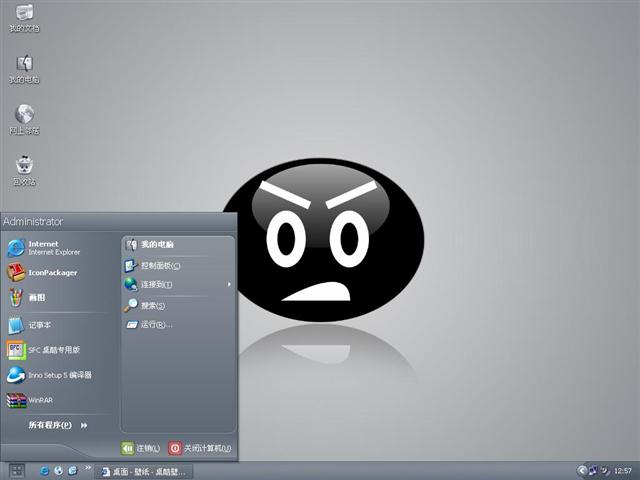Click the volume tray icon

[605, 471]
